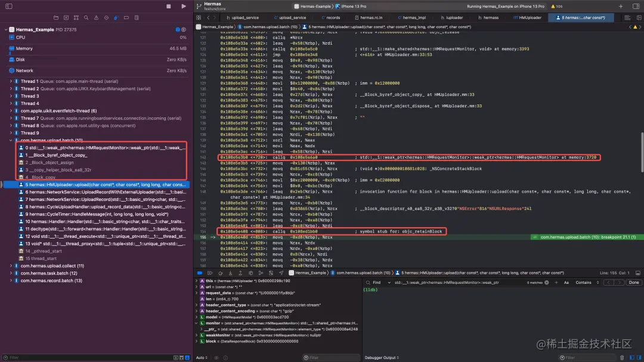Go back in editor history

208,18
